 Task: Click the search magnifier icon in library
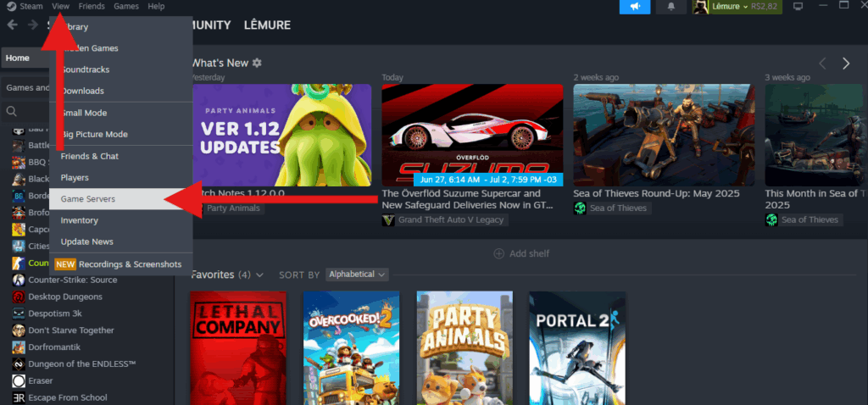(13, 111)
